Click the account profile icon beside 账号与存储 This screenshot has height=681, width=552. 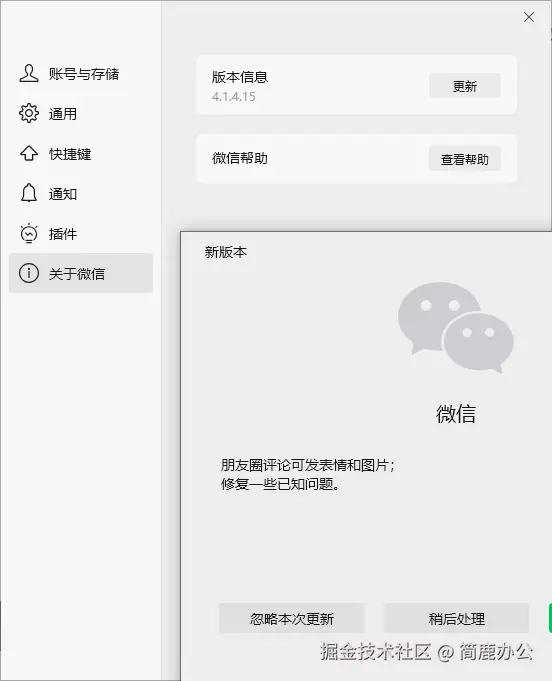(x=29, y=73)
